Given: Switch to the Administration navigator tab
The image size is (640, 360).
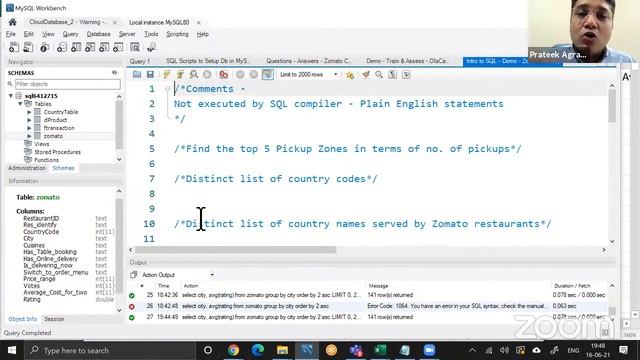Looking at the screenshot, I should (x=27, y=168).
